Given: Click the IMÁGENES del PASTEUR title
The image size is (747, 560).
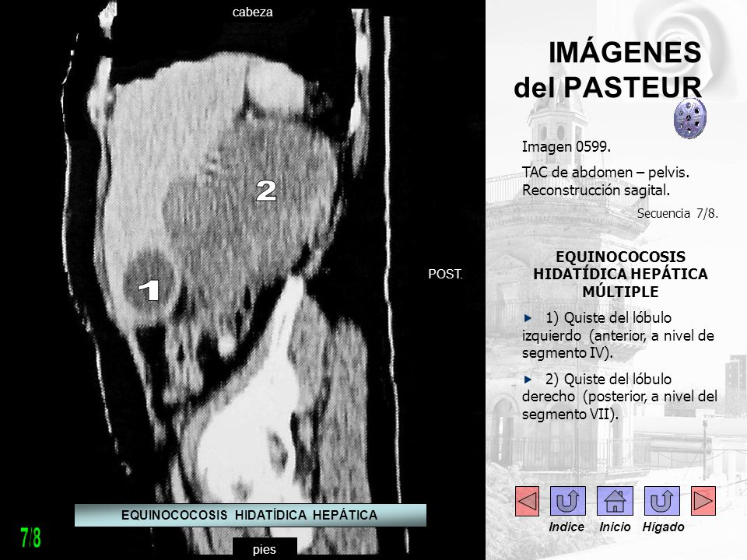Looking at the screenshot, I should (x=608, y=69).
